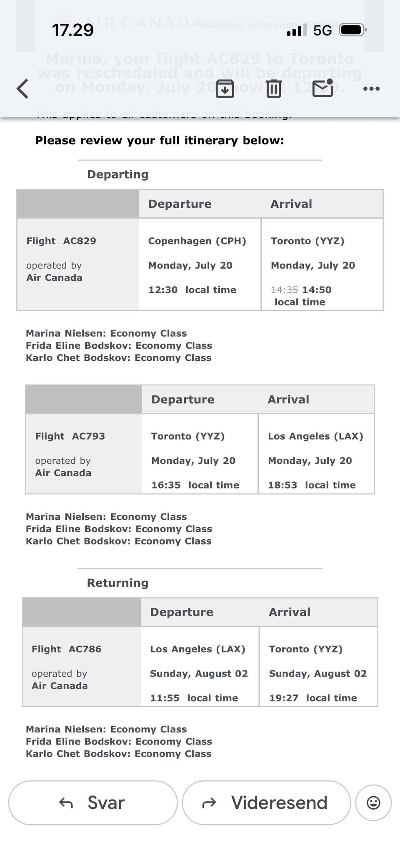Select Flight AC786 text

(x=67, y=649)
